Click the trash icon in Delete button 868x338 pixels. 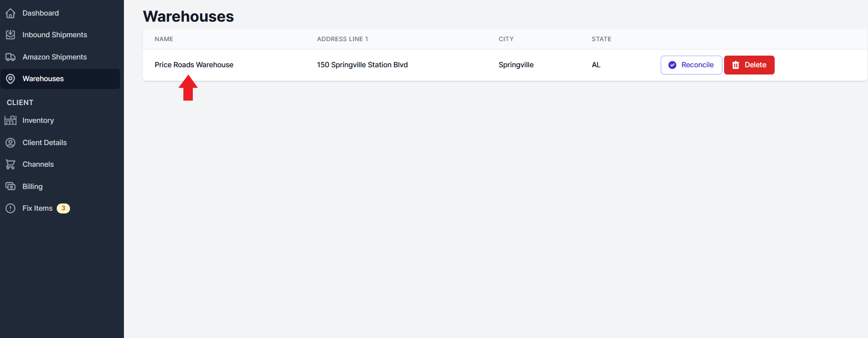click(736, 65)
